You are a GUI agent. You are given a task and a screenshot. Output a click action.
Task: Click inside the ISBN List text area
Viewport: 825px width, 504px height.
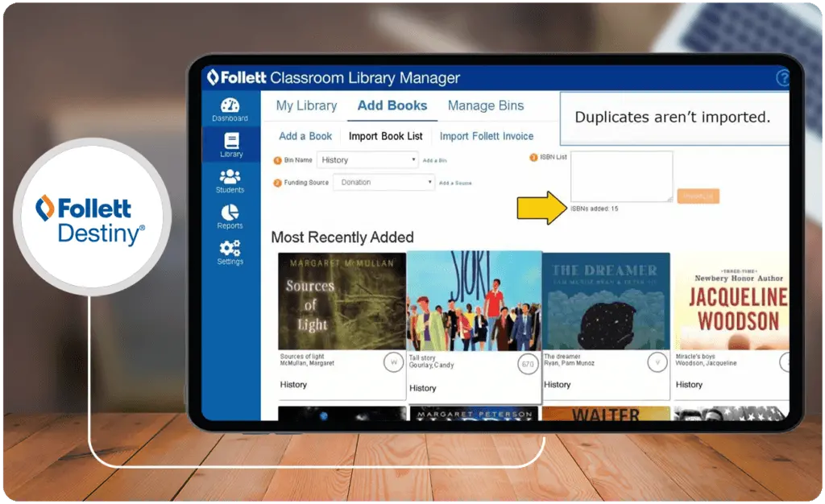621,176
